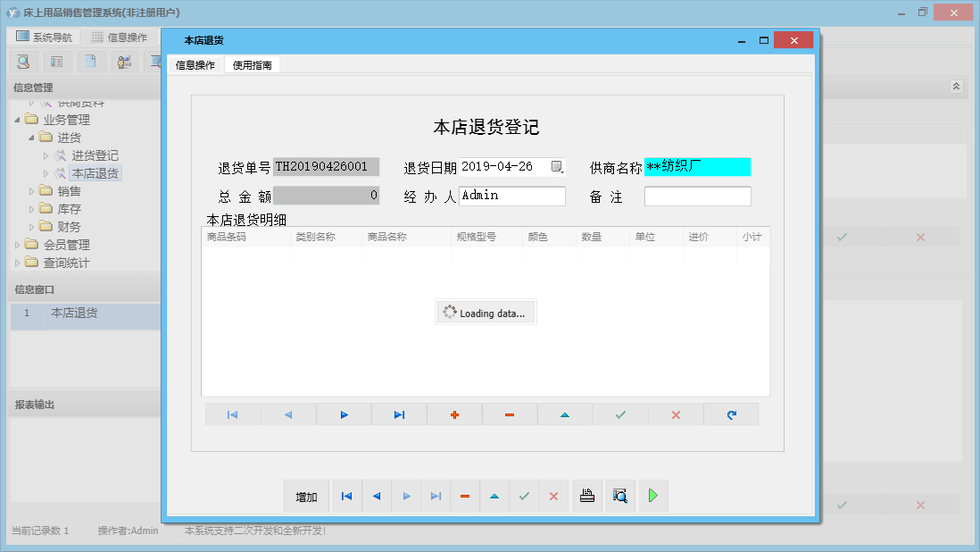Open the 退货日期 date picker dropdown
This screenshot has width=980, height=552.
[x=557, y=167]
